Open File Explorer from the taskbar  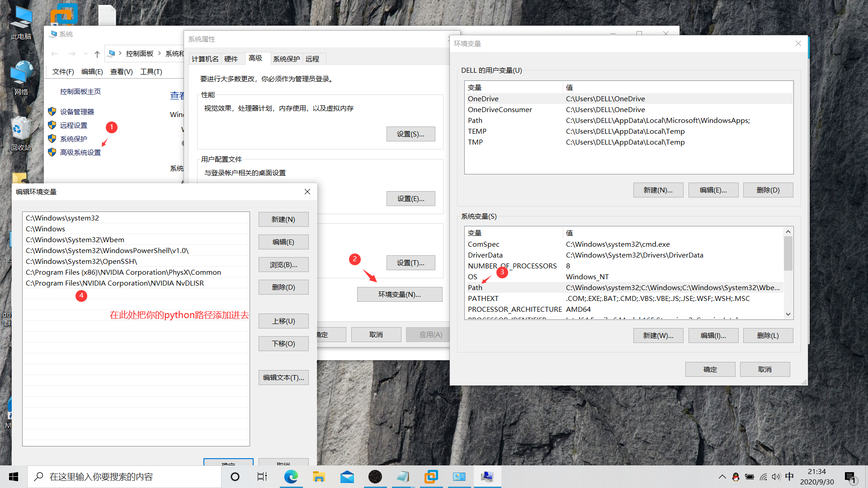point(319,477)
